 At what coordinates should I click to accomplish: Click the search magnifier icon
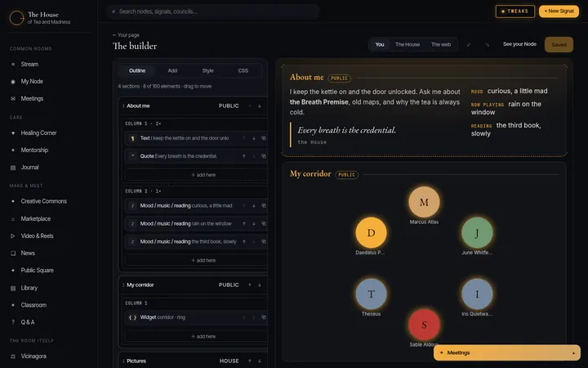tap(114, 11)
